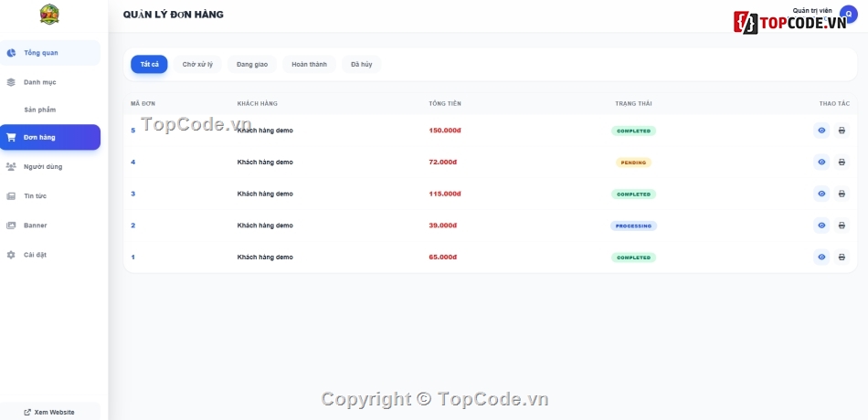Click the Người dùng users icon
The width and height of the screenshot is (868, 420).
pyautogui.click(x=11, y=166)
